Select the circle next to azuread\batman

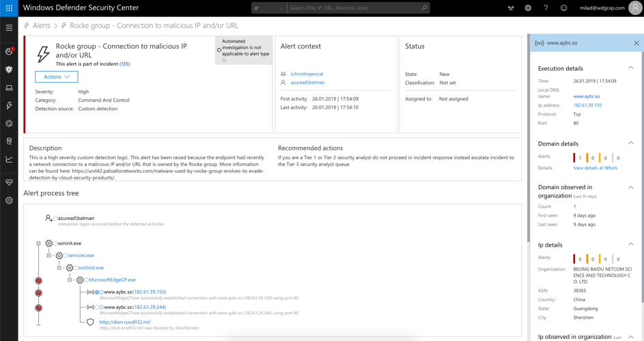[x=55, y=219]
